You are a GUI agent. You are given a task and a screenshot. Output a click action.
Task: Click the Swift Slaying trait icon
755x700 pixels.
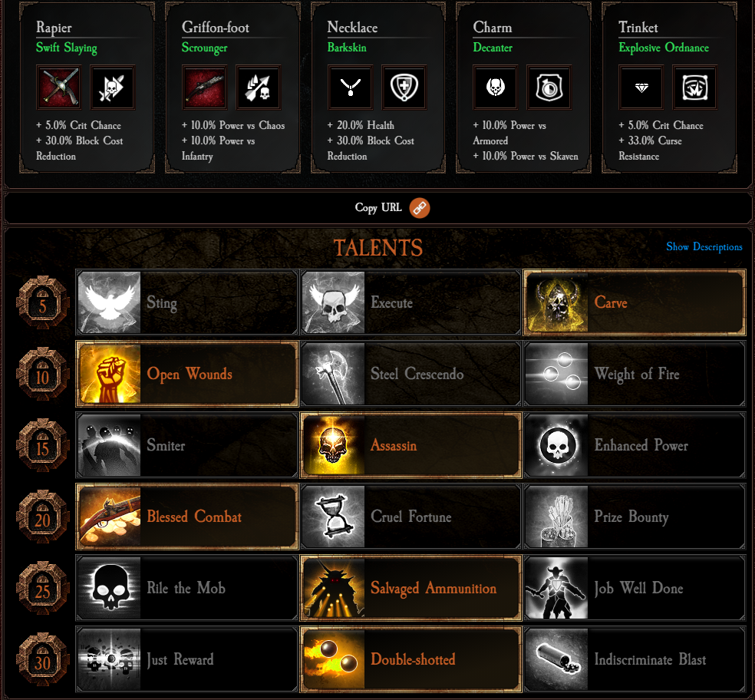[x=113, y=87]
